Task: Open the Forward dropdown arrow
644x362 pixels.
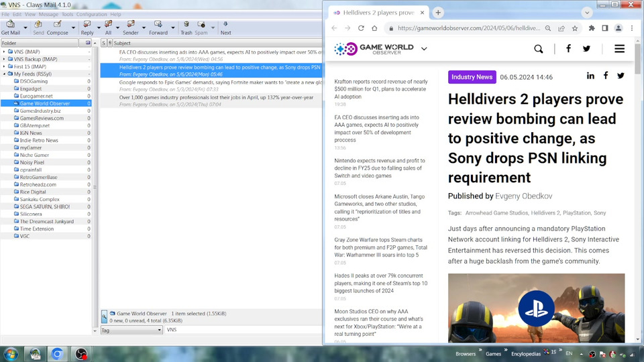Action: 173,28
